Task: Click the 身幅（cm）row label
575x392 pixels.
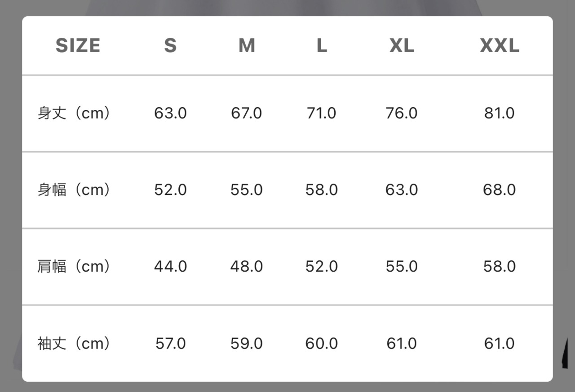Action: 74,190
